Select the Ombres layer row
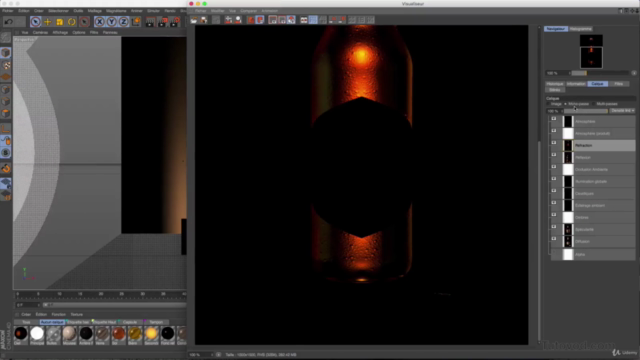 pyautogui.click(x=593, y=218)
